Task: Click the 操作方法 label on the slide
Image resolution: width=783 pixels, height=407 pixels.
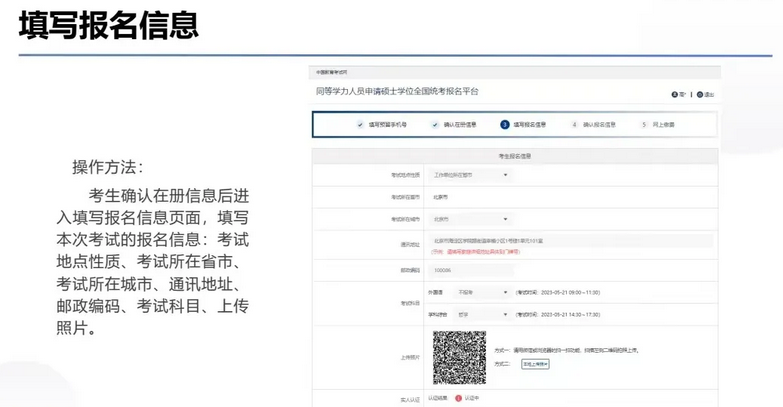Action: [x=107, y=167]
